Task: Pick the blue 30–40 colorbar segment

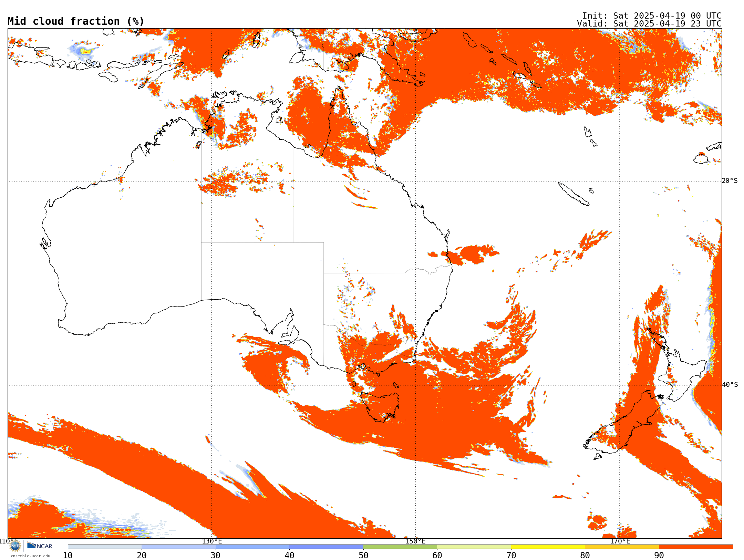Action: click(252, 547)
